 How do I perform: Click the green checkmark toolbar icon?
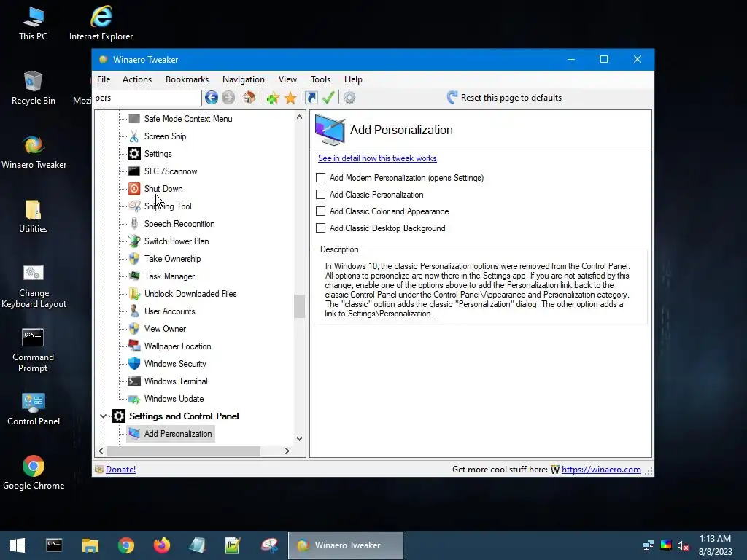pos(328,98)
